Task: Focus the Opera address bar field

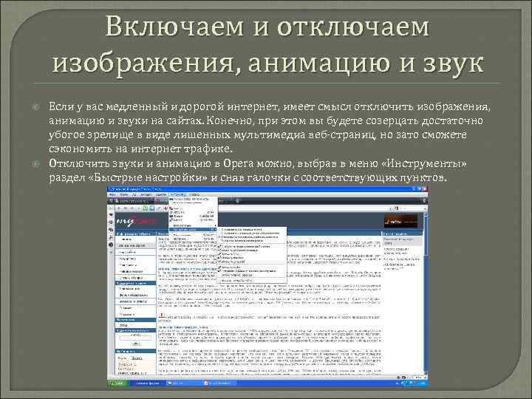Action: (x=302, y=208)
